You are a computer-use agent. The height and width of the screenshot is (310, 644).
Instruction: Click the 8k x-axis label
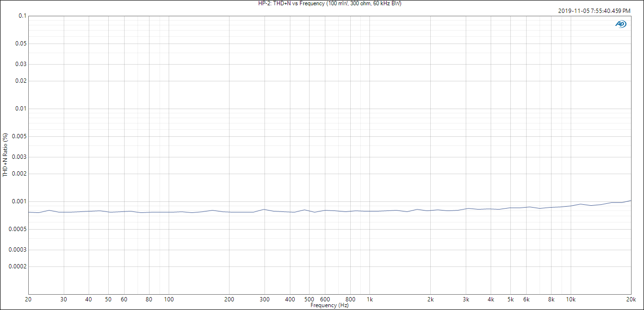coord(551,299)
